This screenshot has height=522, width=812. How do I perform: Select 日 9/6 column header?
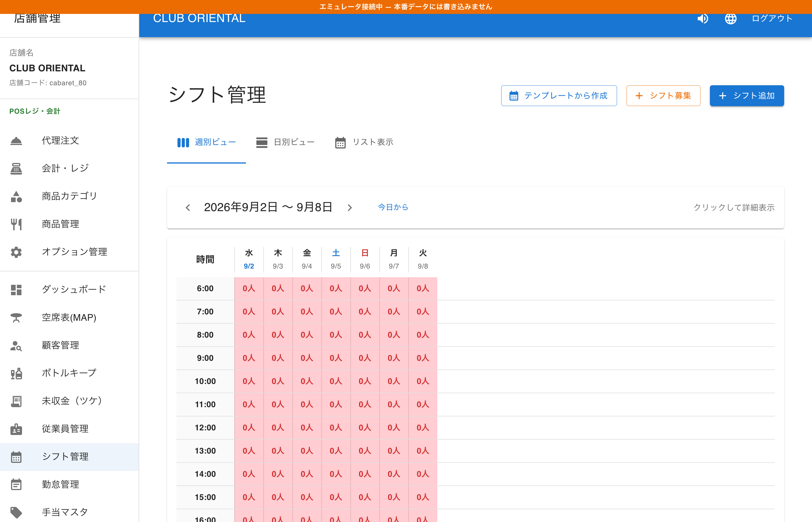tap(365, 259)
